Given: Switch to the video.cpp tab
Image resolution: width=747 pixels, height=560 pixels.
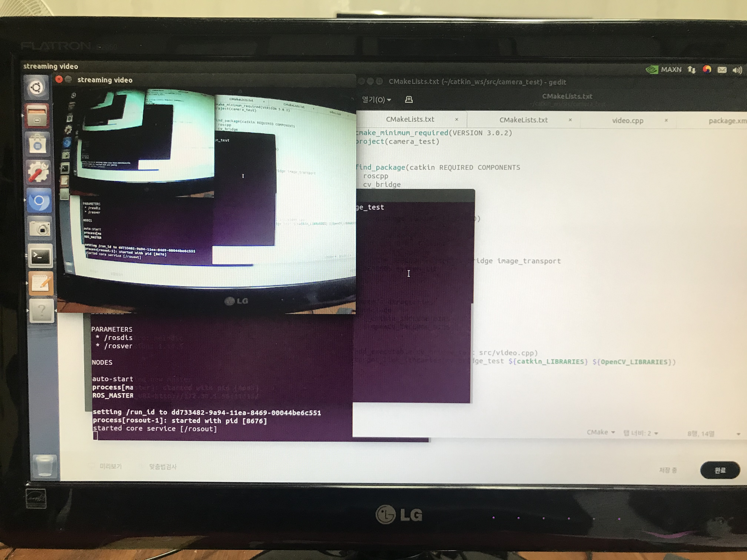Looking at the screenshot, I should (628, 121).
